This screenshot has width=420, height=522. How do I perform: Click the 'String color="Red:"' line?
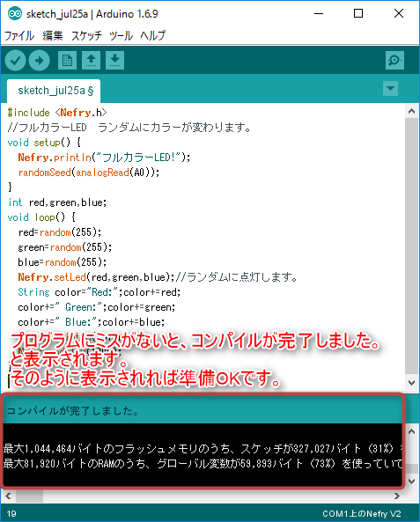(99, 292)
